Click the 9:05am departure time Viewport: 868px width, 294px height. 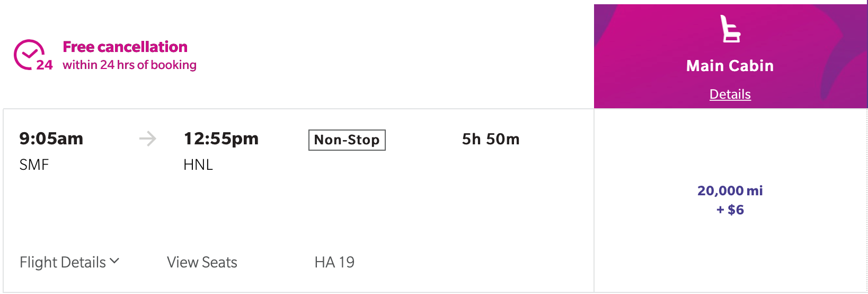(x=51, y=139)
